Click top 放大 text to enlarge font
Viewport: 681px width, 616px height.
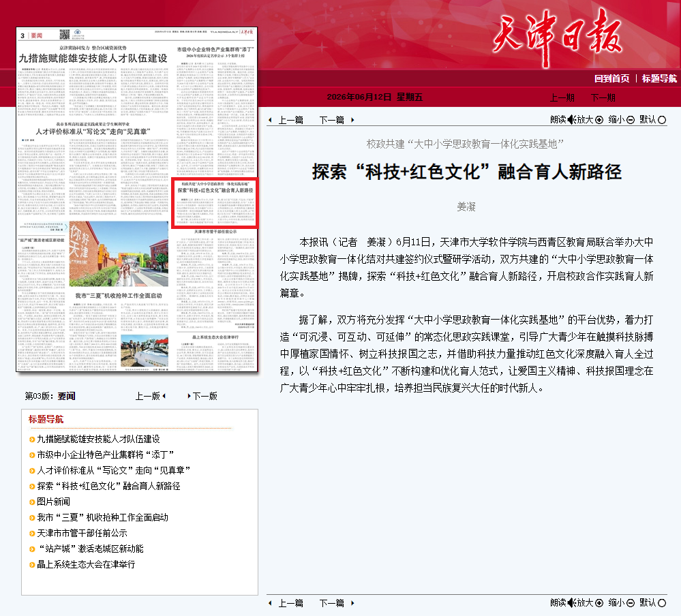pos(585,119)
